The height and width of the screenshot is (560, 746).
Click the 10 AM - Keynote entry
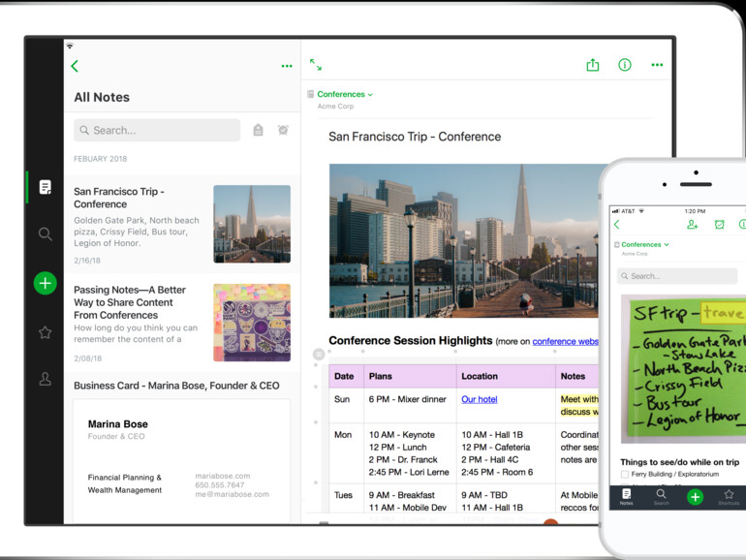[x=401, y=434]
